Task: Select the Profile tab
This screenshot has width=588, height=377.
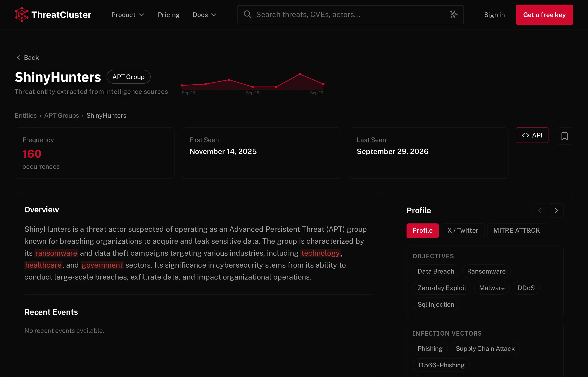Action: pyautogui.click(x=422, y=231)
